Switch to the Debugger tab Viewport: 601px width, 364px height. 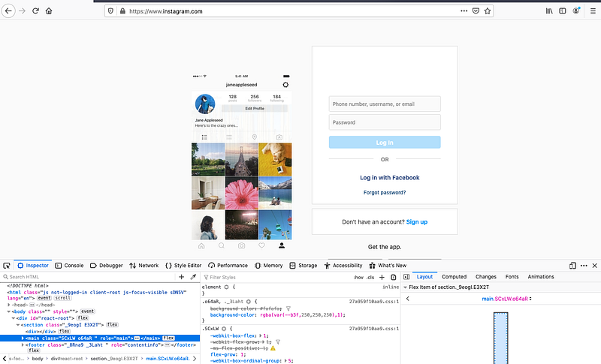(106, 266)
